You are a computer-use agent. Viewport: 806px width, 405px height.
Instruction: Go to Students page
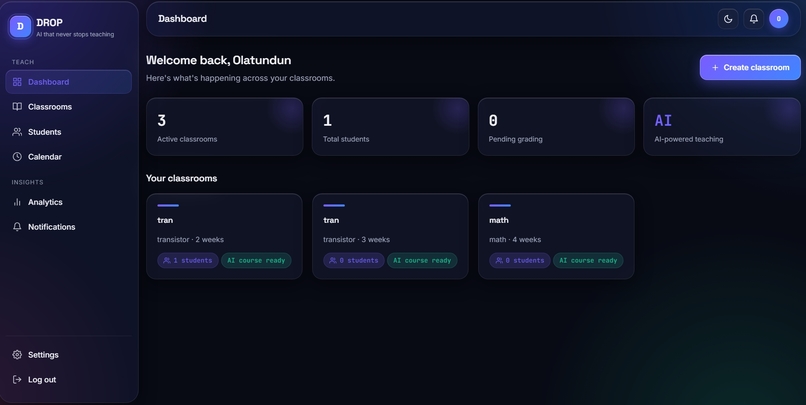[68, 132]
